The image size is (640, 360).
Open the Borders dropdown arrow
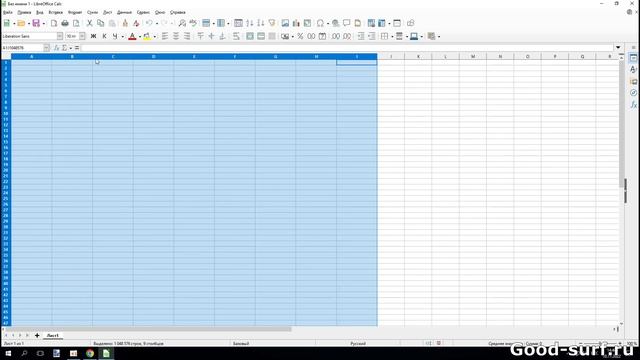tap(392, 36)
